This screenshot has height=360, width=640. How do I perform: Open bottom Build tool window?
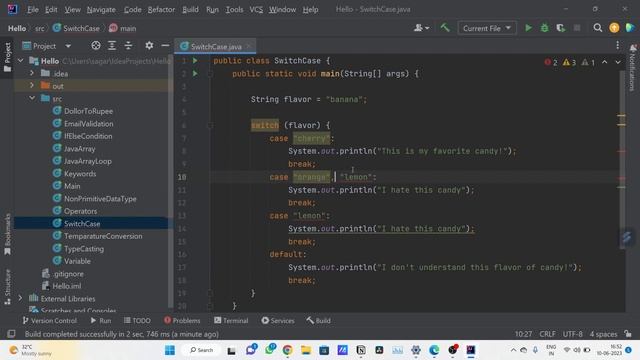click(318, 321)
